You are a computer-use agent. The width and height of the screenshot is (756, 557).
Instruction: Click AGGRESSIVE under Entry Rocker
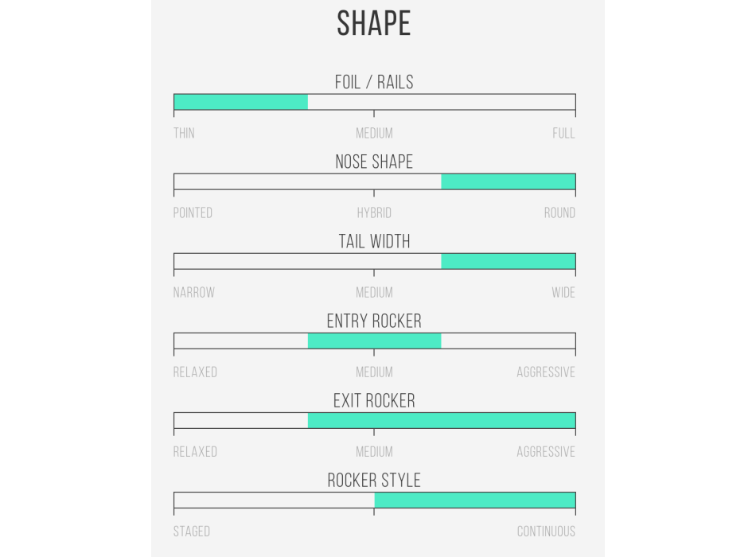(546, 372)
